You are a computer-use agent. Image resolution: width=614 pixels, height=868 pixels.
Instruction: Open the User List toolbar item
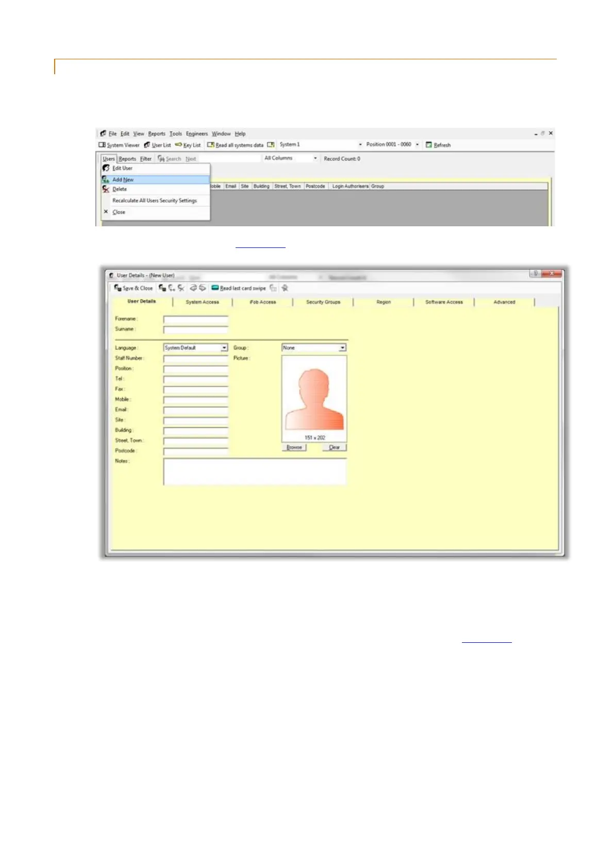point(158,145)
